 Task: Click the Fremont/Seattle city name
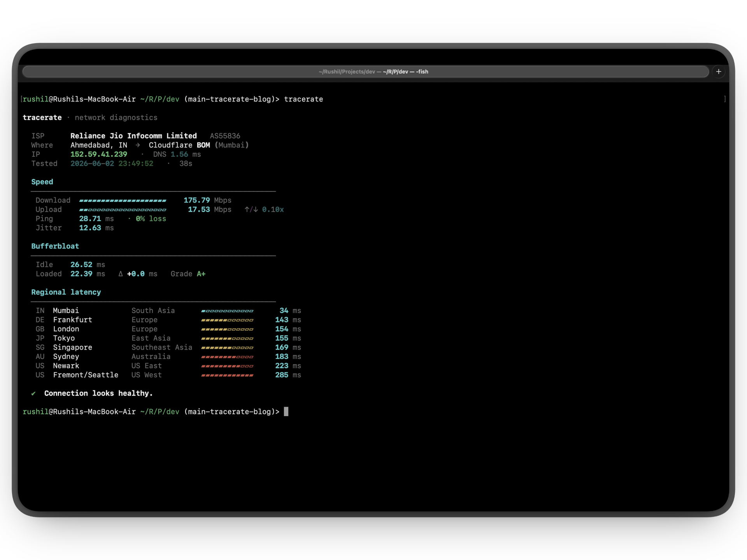[x=86, y=375]
